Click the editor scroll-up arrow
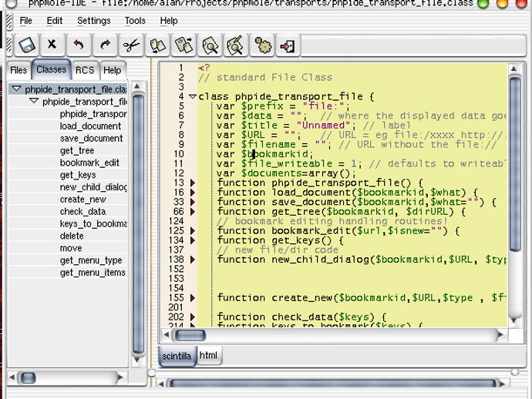 513,69
